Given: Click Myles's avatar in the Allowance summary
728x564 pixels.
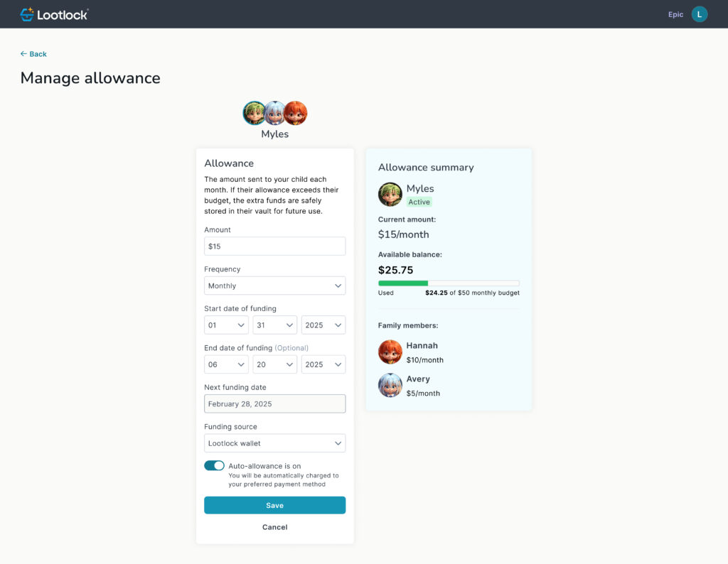Looking at the screenshot, I should point(390,195).
